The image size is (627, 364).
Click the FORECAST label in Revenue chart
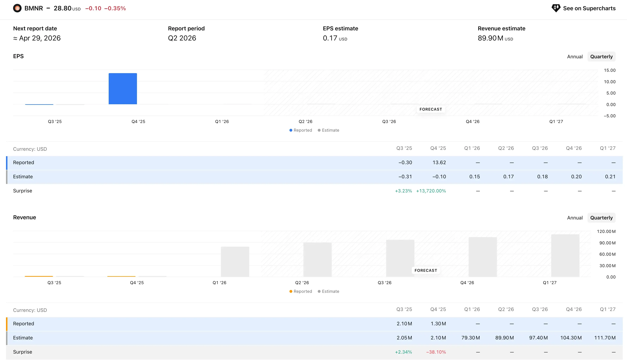point(426,271)
